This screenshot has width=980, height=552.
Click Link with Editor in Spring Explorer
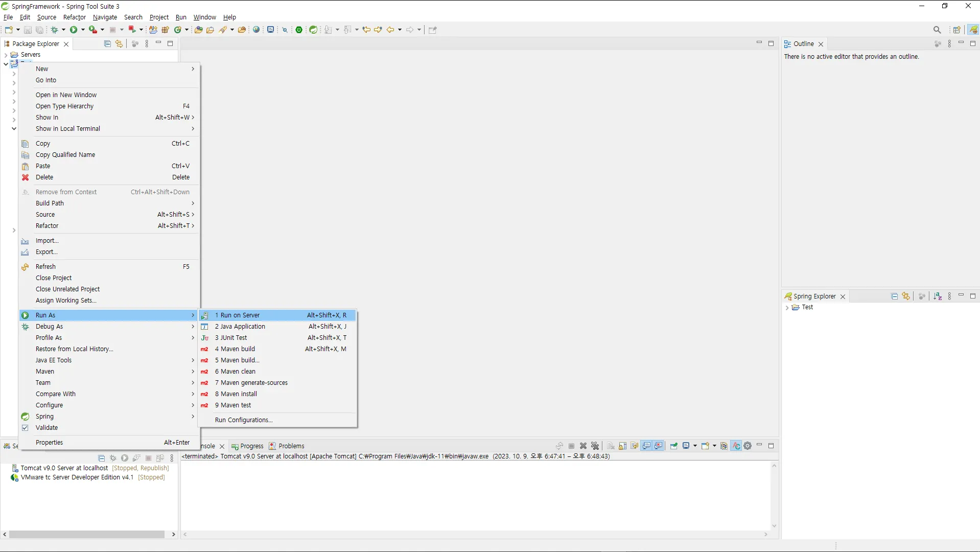point(906,296)
